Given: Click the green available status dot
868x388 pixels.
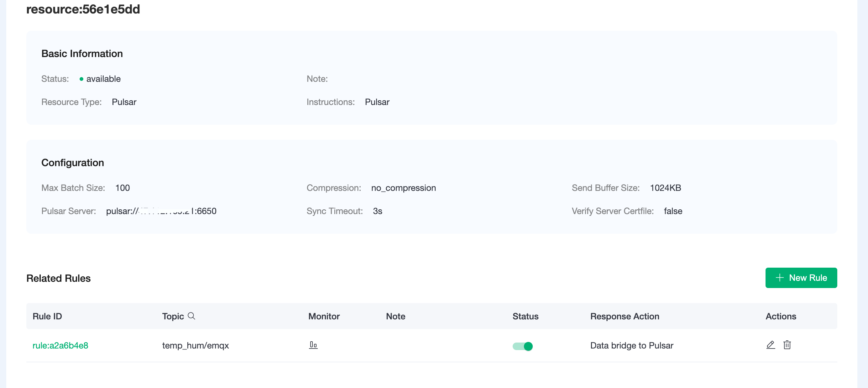Looking at the screenshot, I should click(x=81, y=79).
